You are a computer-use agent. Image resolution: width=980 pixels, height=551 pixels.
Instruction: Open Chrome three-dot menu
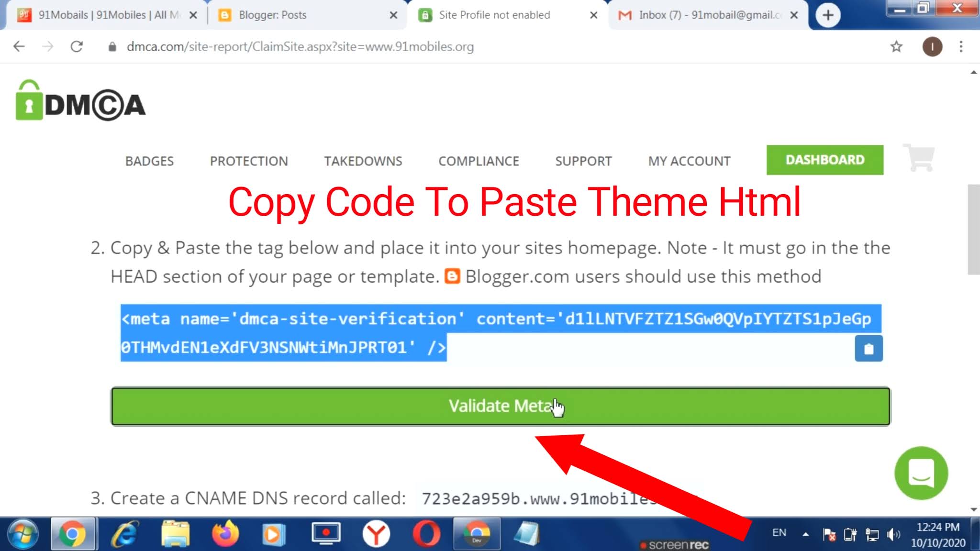(x=961, y=46)
